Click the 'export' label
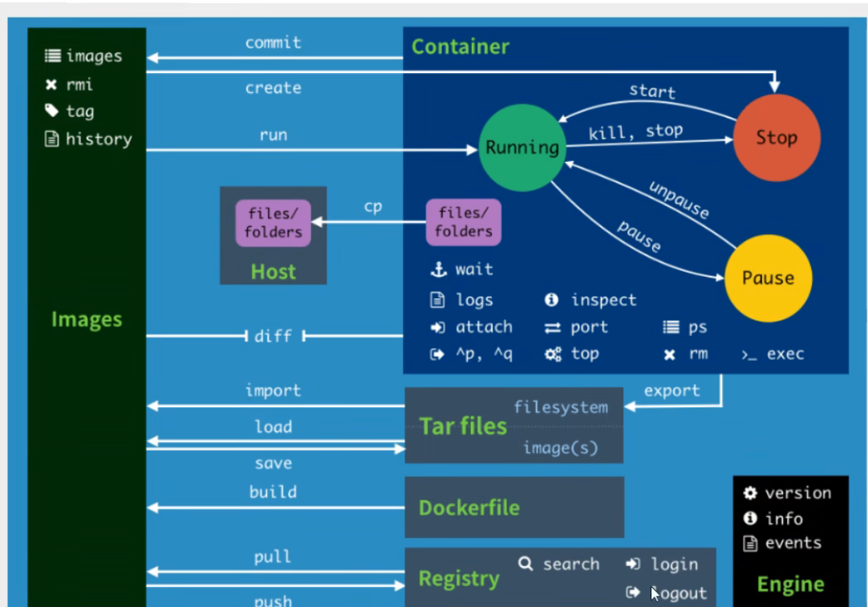The image size is (868, 607). tap(672, 391)
